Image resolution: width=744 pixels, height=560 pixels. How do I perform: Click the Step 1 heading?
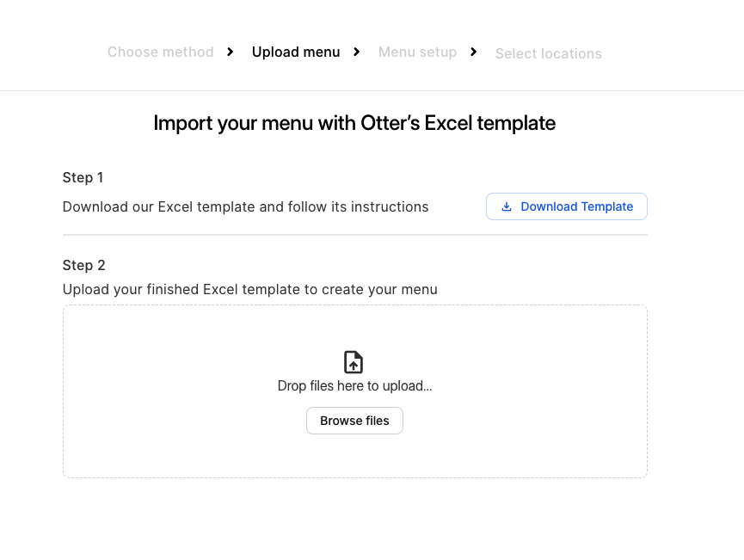coord(83,177)
